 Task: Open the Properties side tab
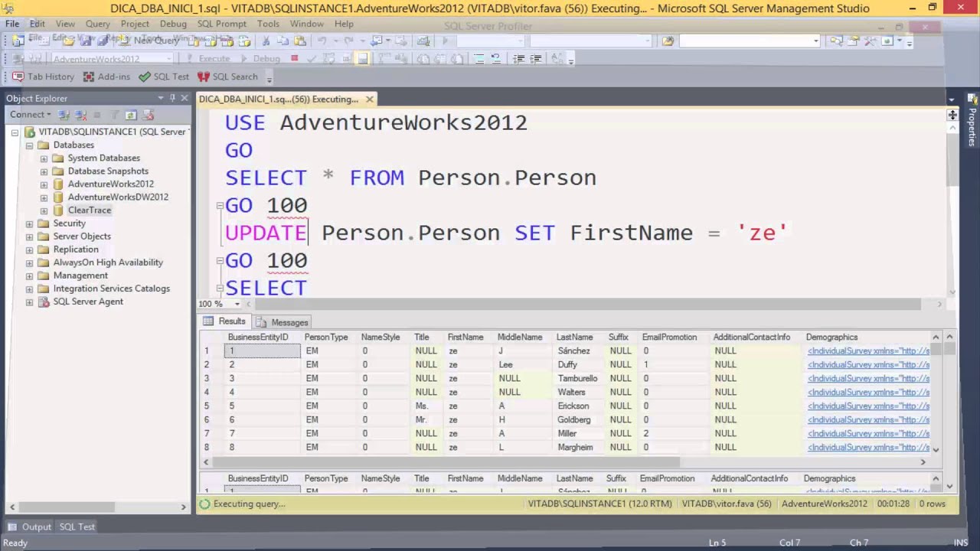click(972, 121)
